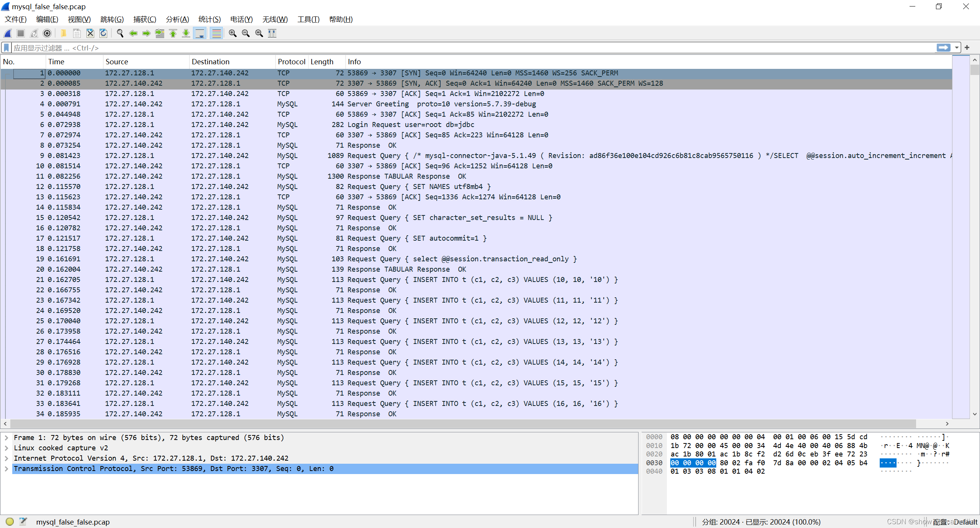Click the zoom in magnifier icon
980x528 pixels.
tap(232, 33)
